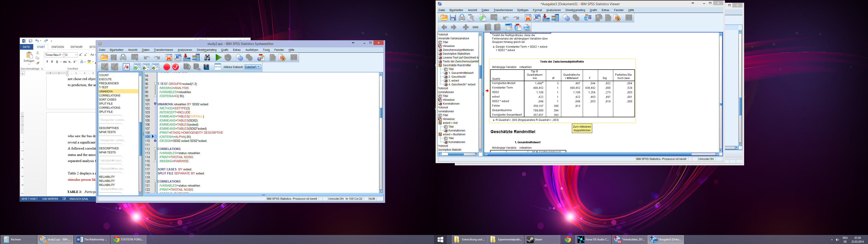Click Viewer horizontal scrollbar at bottom
868x244 pixels.
click(601, 154)
